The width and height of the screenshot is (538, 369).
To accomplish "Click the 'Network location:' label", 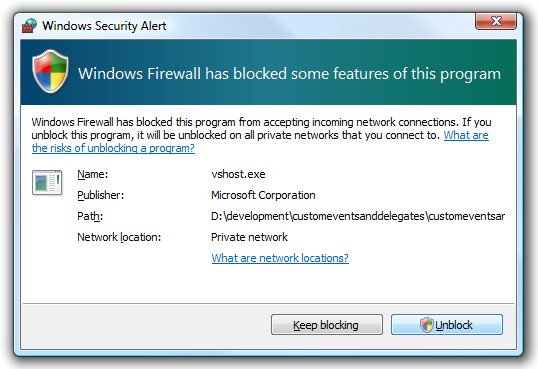I will tap(119, 237).
